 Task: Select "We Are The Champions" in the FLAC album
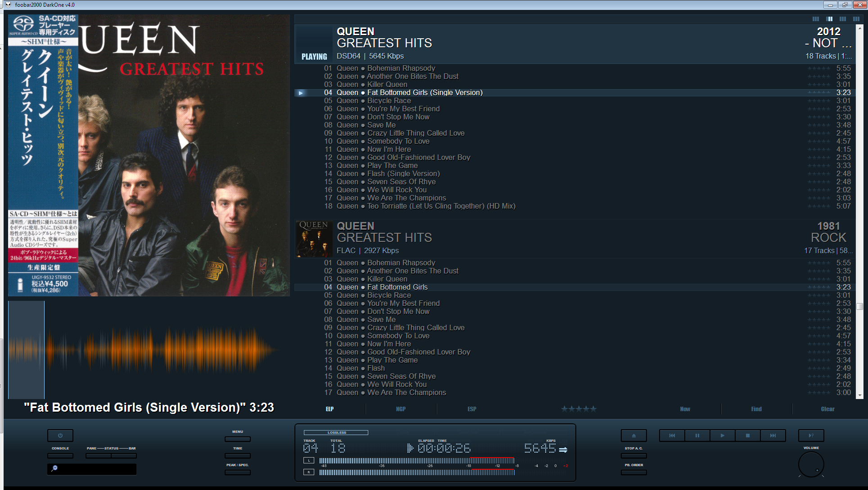click(x=575, y=393)
